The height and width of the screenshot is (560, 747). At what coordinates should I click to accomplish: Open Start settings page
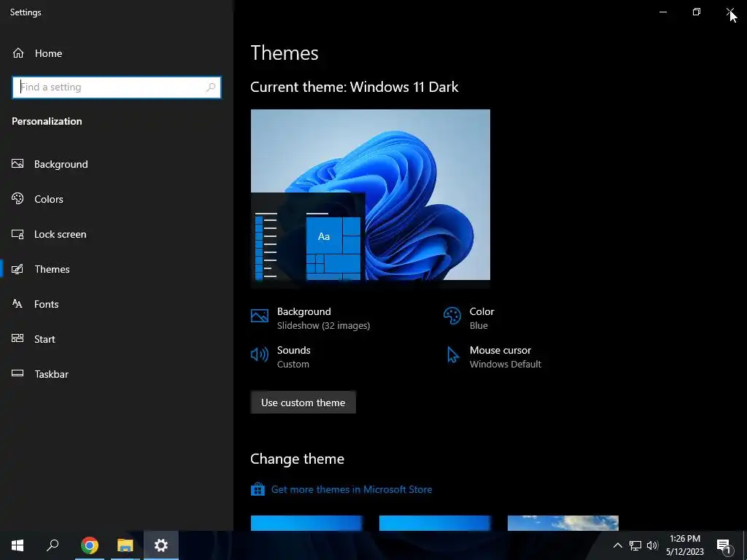pyautogui.click(x=44, y=339)
